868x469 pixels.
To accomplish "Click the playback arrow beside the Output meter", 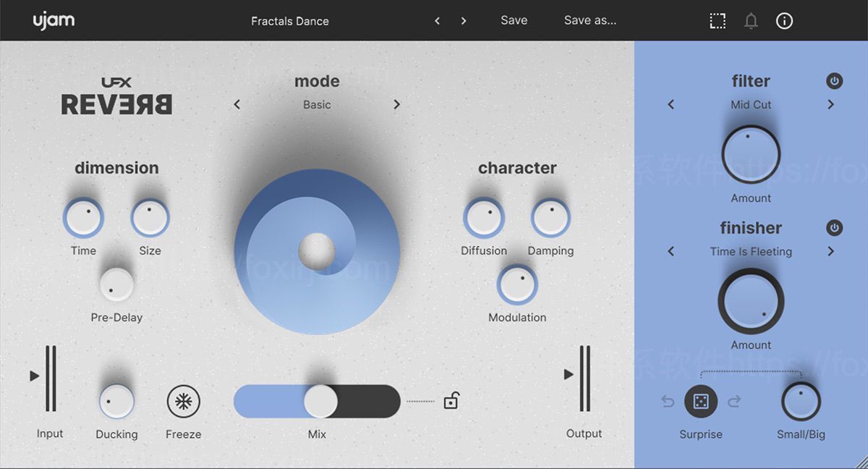I will click(x=567, y=376).
